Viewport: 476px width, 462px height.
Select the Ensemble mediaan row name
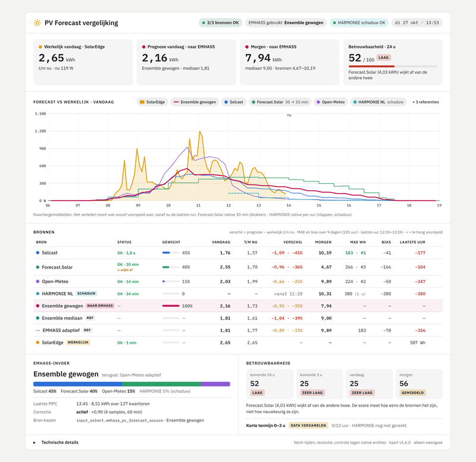(62, 318)
